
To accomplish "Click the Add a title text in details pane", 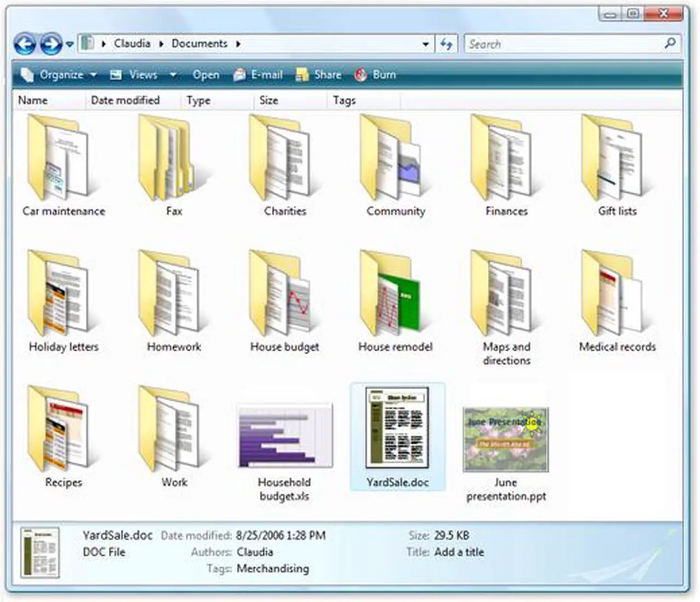I will [x=458, y=552].
